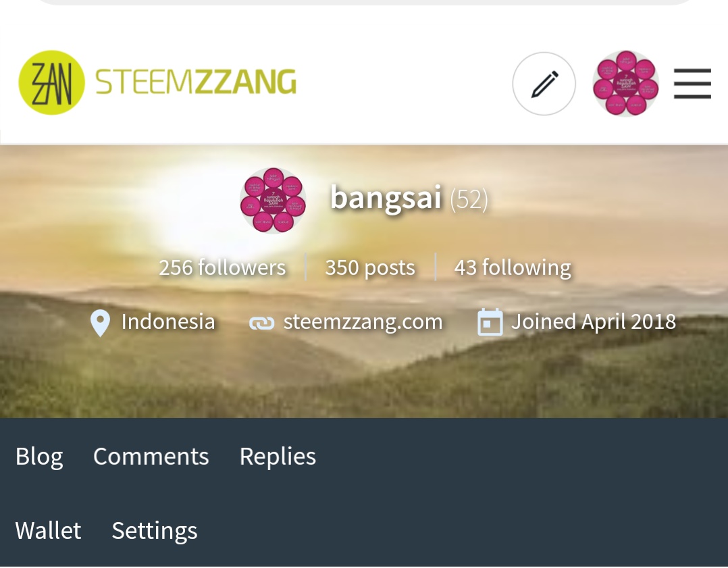Click the ZZAN round logo icon
Viewport: 728px width, 568px height.
(51, 82)
